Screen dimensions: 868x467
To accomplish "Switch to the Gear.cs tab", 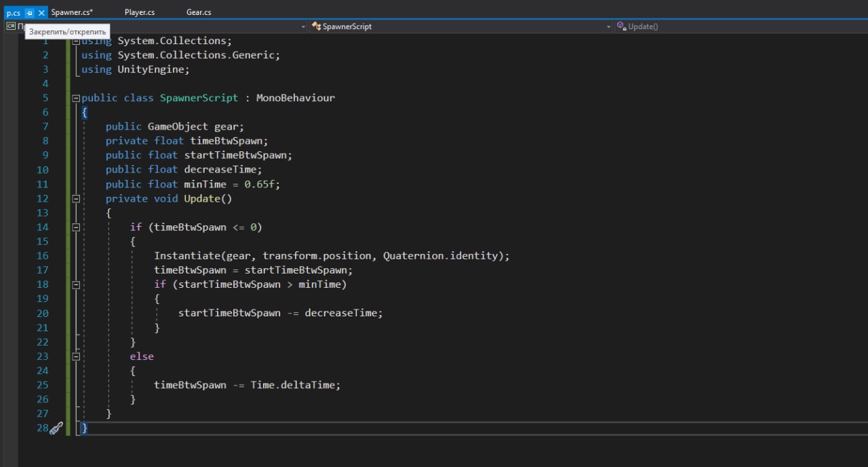I will 199,12.
